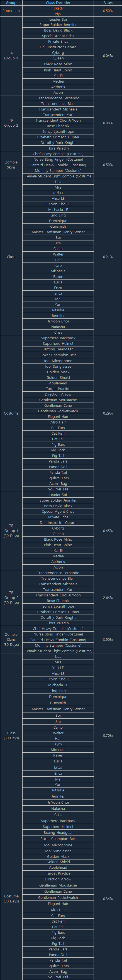This screenshot has height=980, width=122.
Task: Click the 0.08% rate value
Action: tap(108, 123)
